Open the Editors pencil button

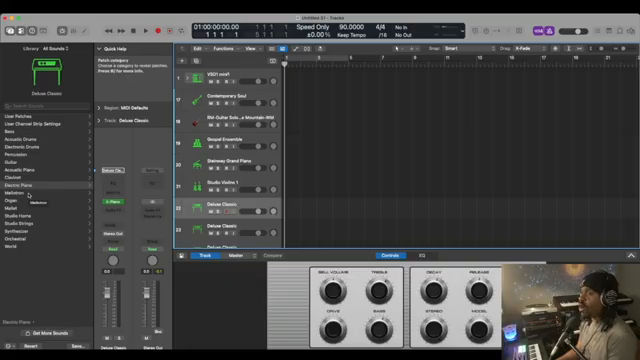84,31
